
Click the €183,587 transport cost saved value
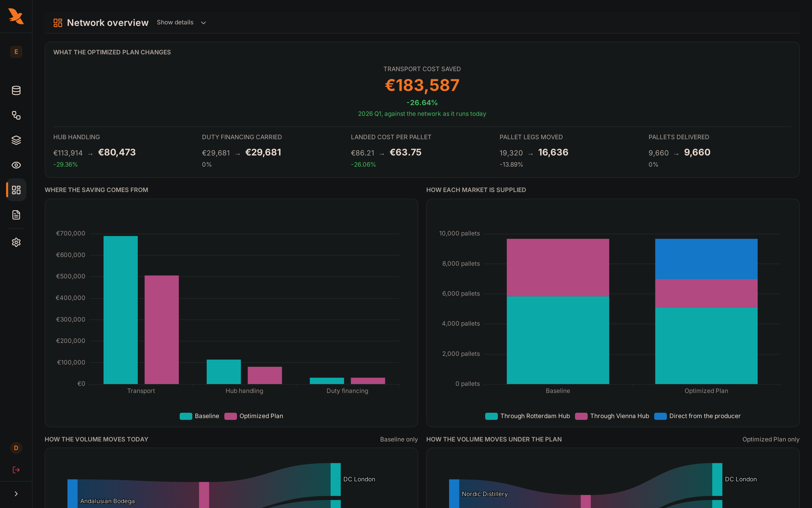(x=422, y=85)
